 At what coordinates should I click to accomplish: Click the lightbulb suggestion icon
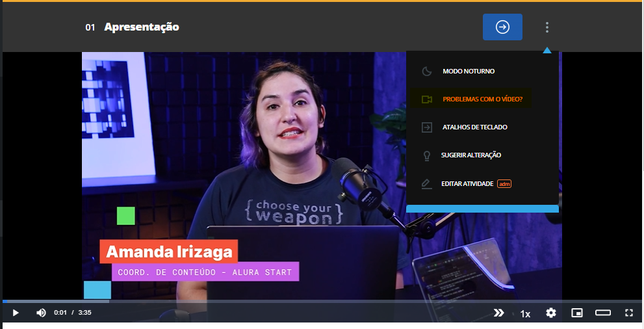427,155
